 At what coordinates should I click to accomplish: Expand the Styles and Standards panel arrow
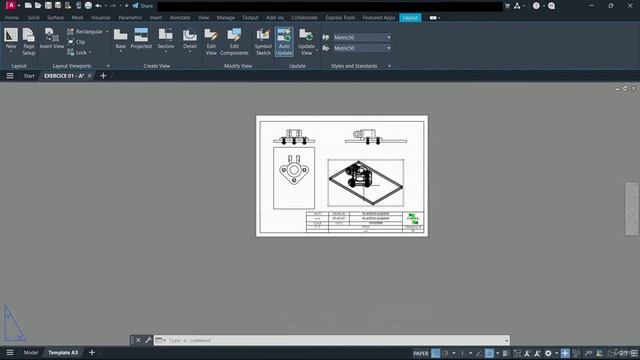point(389,66)
